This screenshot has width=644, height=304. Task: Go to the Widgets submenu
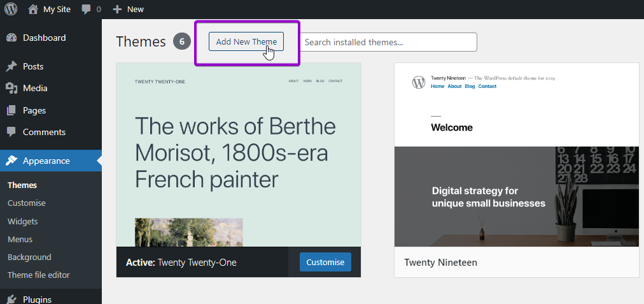pos(22,221)
